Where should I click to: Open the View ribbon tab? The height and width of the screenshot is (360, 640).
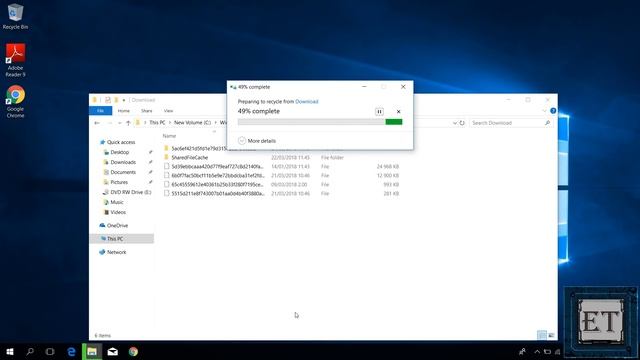coord(168,111)
